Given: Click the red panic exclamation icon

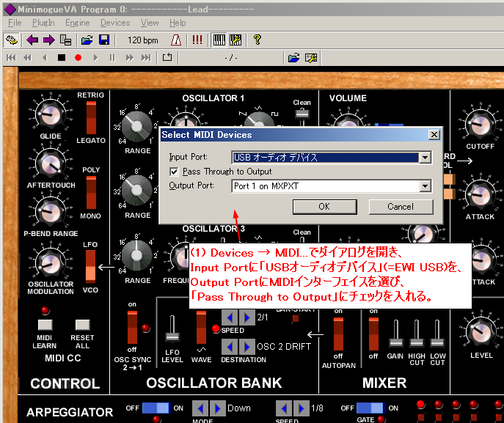Looking at the screenshot, I should [x=197, y=40].
